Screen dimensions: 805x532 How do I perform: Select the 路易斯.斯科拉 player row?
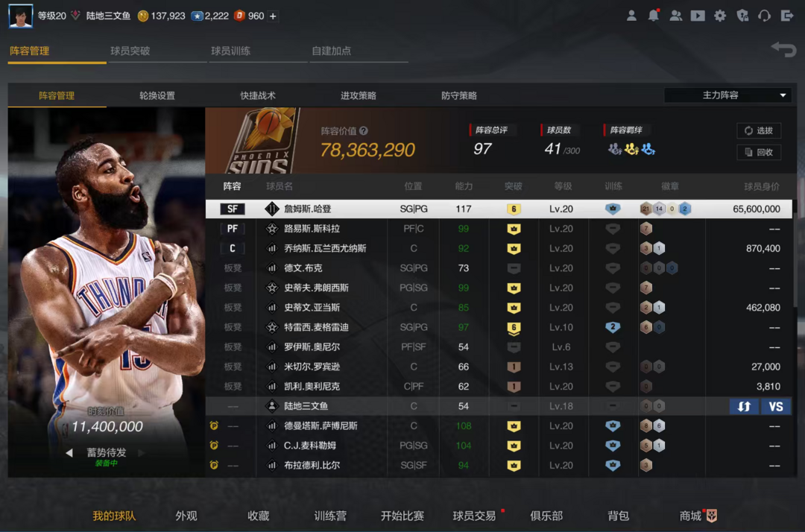(x=499, y=229)
